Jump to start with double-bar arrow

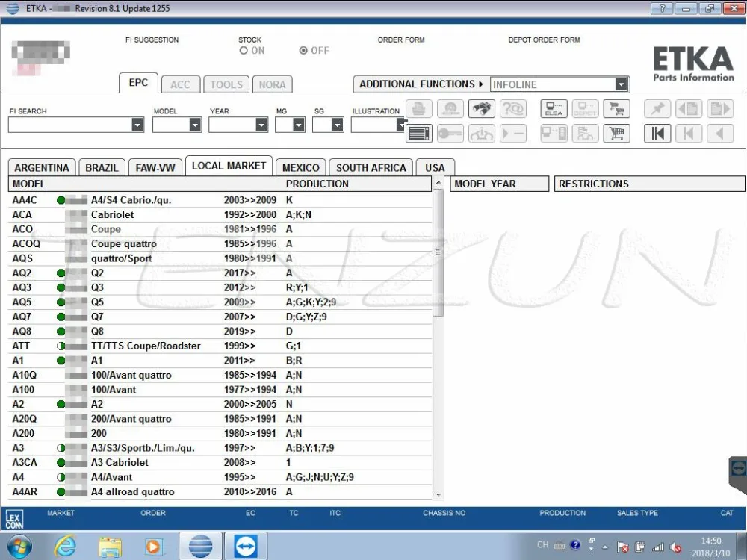657,134
